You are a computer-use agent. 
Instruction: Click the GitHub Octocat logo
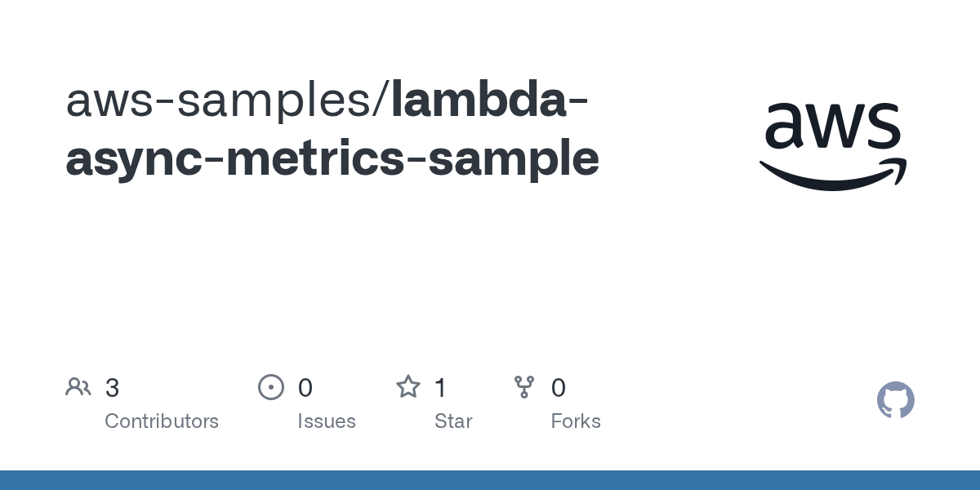pyautogui.click(x=896, y=400)
